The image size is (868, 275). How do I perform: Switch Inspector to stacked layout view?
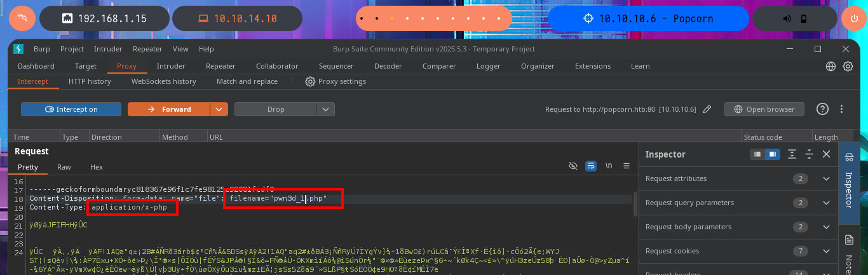click(757, 154)
